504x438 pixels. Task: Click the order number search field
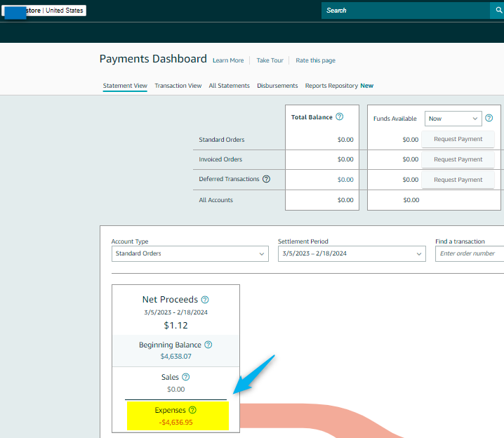click(469, 253)
